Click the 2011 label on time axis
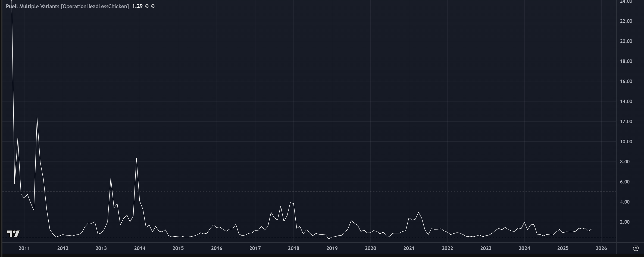 click(24, 248)
